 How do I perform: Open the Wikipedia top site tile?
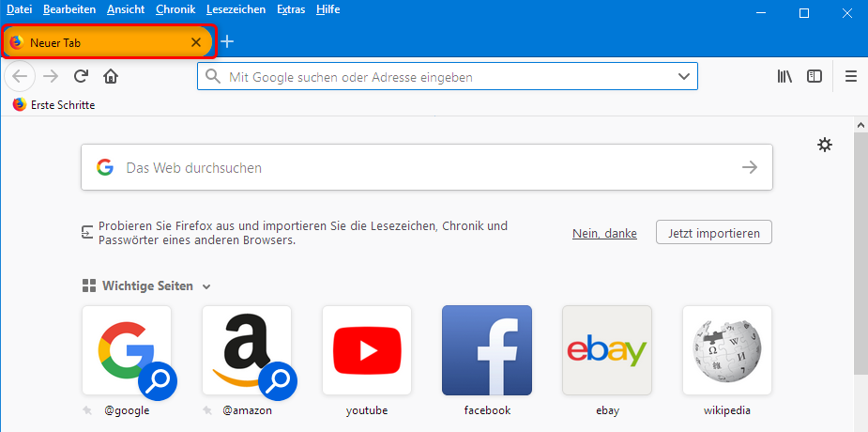point(727,350)
